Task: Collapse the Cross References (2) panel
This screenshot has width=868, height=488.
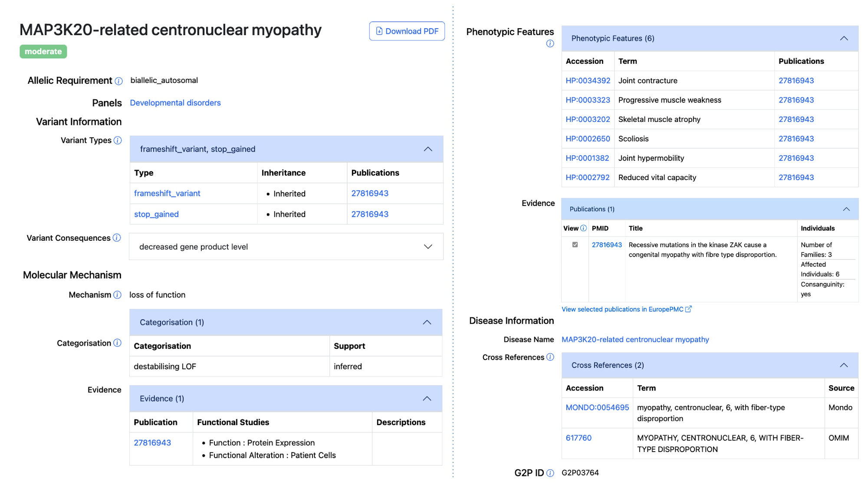Action: pos(843,365)
